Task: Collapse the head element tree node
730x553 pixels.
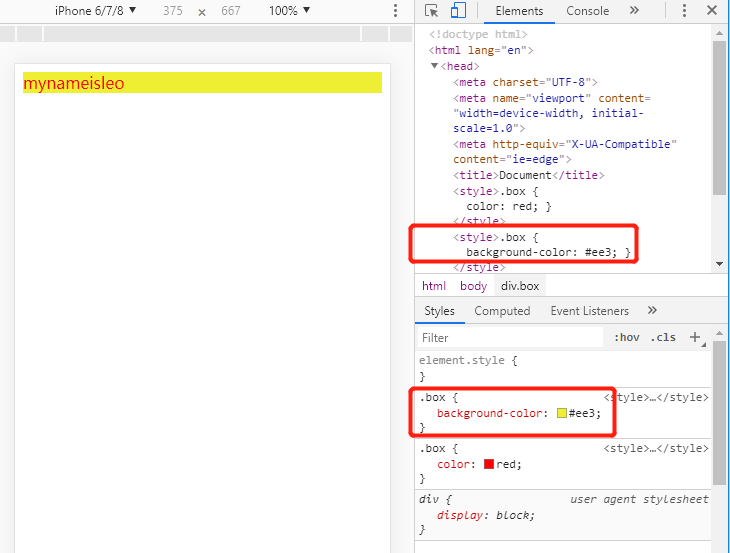Action: pyautogui.click(x=434, y=66)
